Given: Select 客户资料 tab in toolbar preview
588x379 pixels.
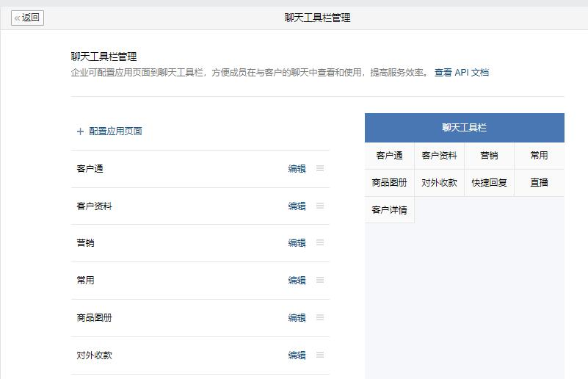Looking at the screenshot, I should (440, 156).
